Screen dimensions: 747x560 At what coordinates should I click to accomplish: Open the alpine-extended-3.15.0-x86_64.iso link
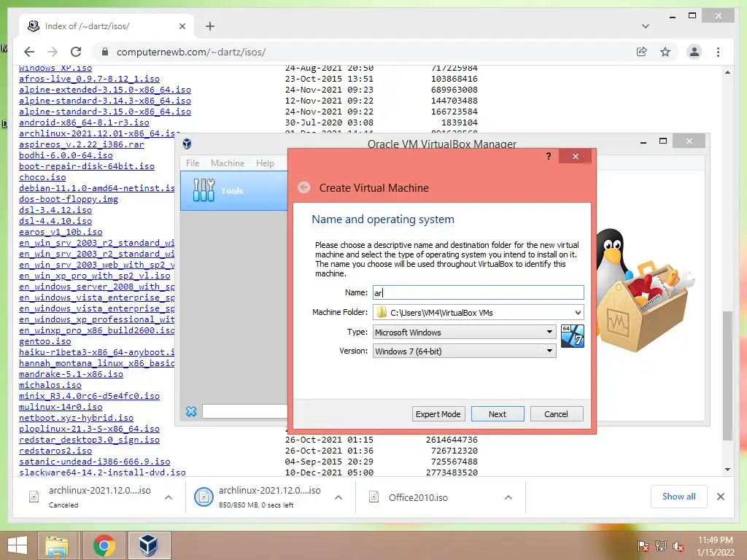[105, 90]
